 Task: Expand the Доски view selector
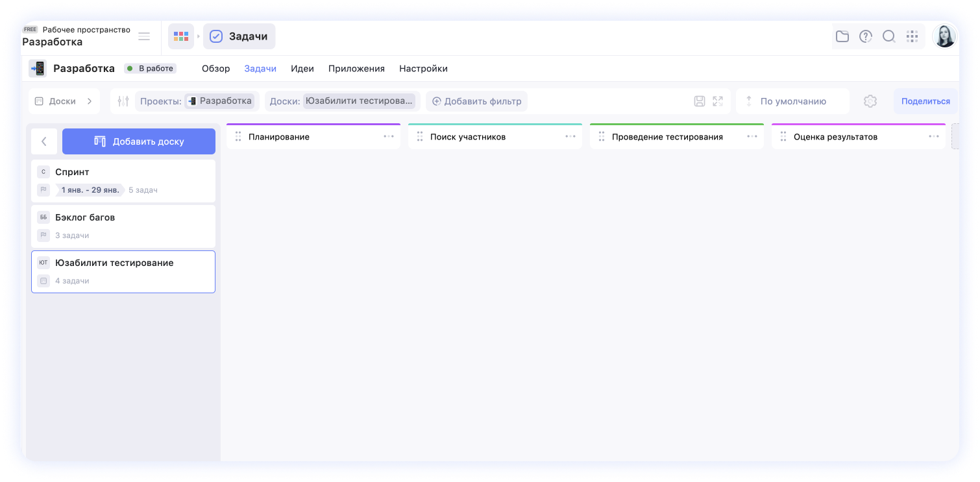tap(64, 101)
